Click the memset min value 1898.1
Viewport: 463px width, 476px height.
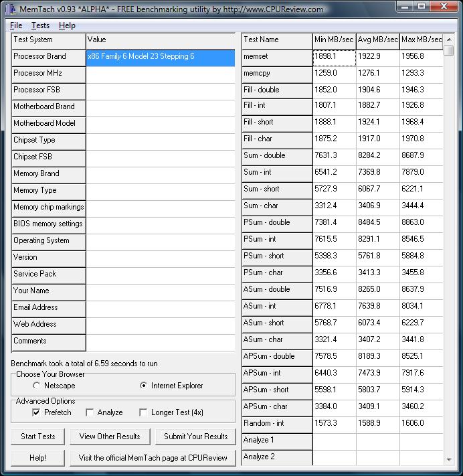point(335,58)
